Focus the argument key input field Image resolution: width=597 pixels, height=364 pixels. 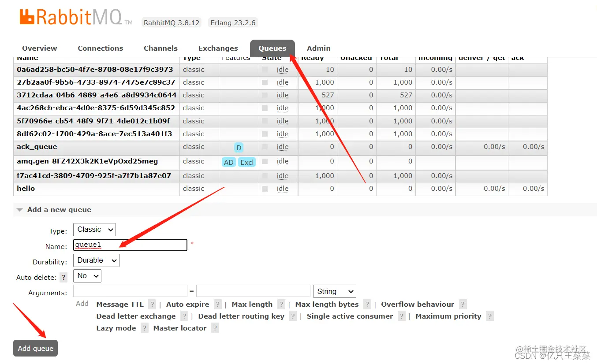130,291
